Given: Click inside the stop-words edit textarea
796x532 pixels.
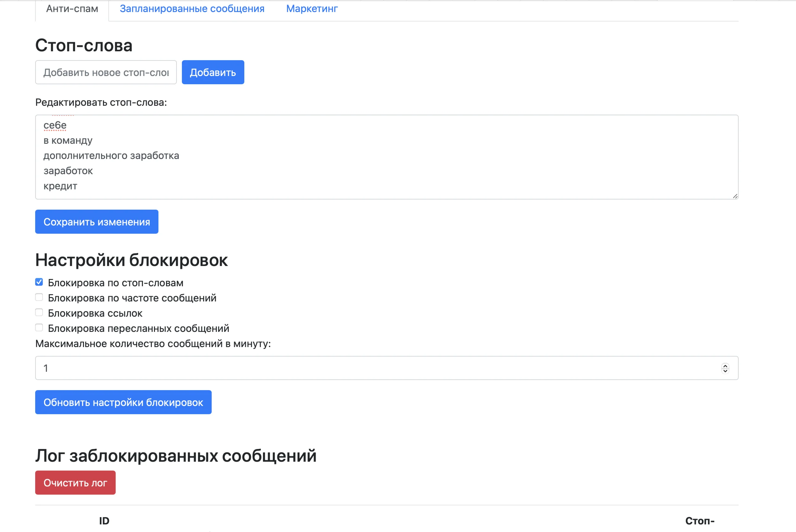Looking at the screenshot, I should pos(386,156).
